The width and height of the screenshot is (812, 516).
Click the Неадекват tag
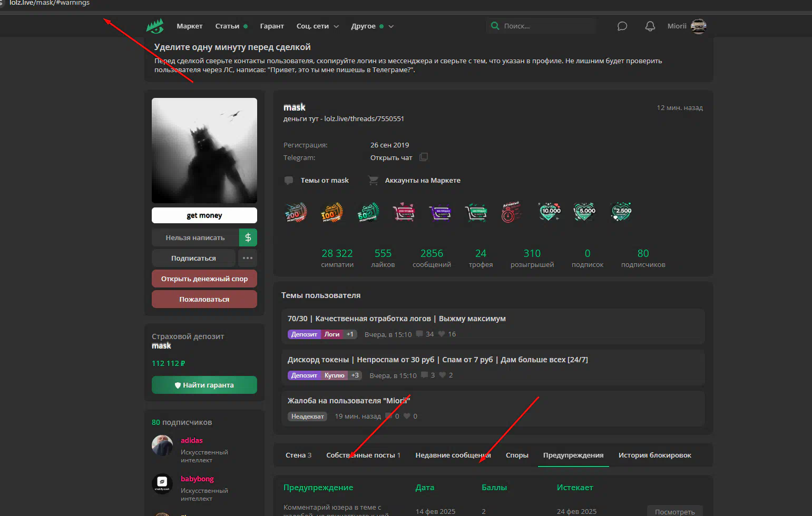[308, 416]
